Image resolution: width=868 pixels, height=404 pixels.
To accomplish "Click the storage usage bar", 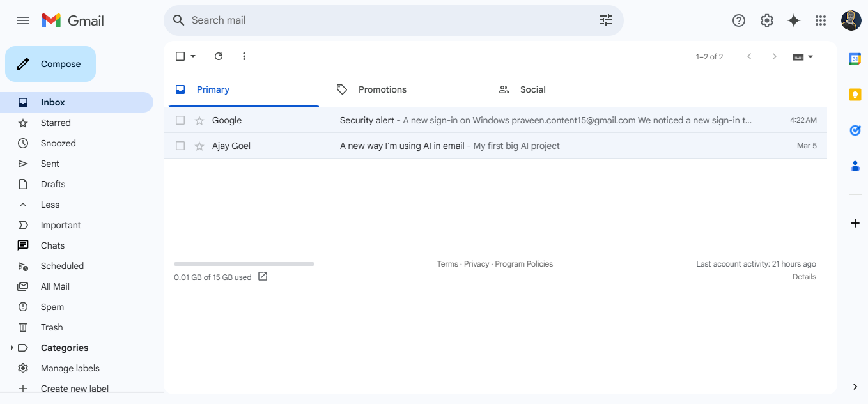I will (x=244, y=264).
